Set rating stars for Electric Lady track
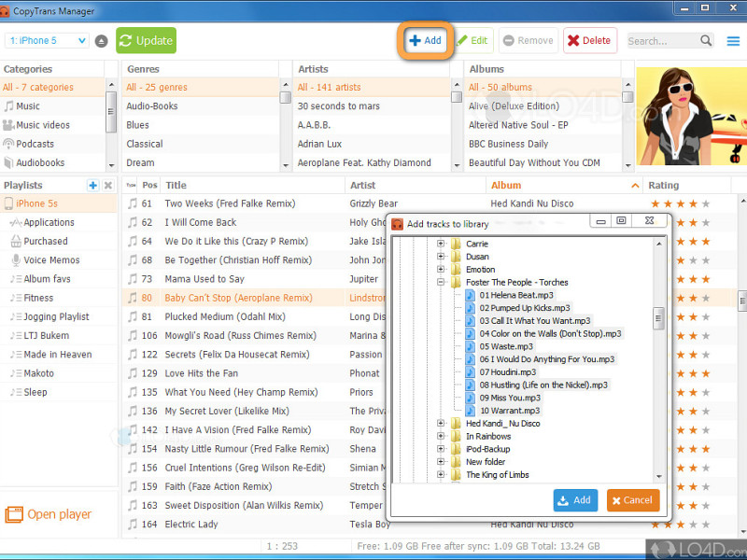Image resolution: width=747 pixels, height=560 pixels. point(681,525)
